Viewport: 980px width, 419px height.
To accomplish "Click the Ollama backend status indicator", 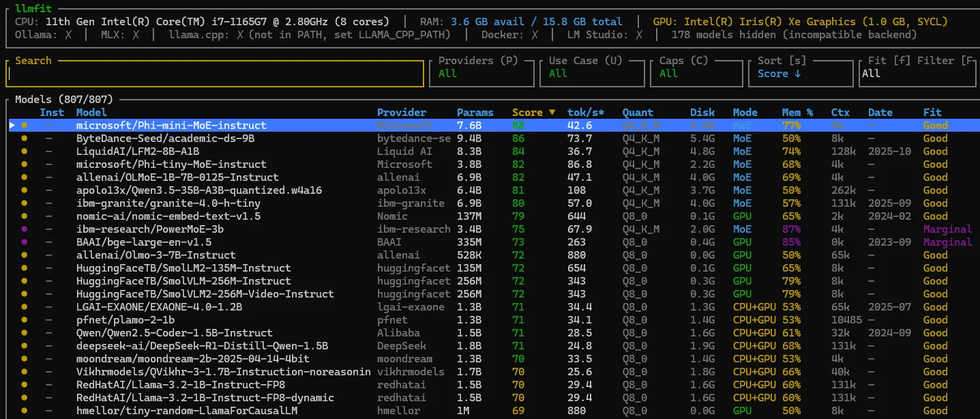I will pos(42,35).
